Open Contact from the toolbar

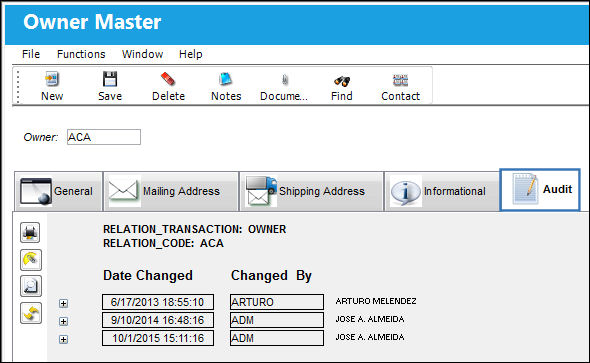(x=400, y=87)
